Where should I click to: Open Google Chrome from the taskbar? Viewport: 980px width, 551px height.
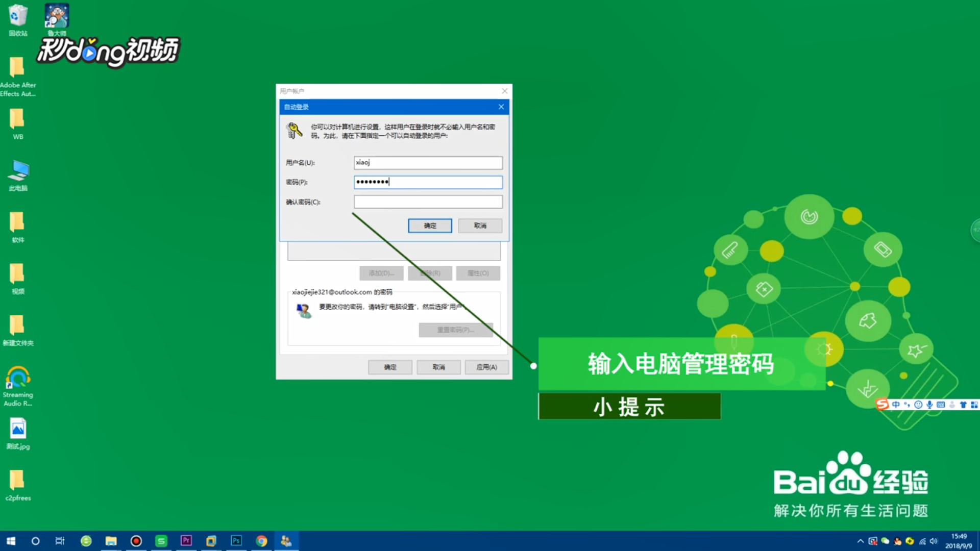(261, 540)
